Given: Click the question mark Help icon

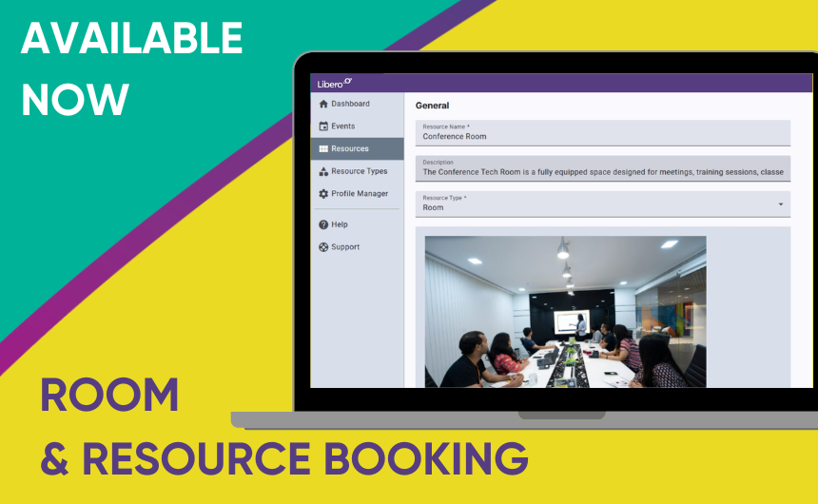Looking at the screenshot, I should point(323,224).
